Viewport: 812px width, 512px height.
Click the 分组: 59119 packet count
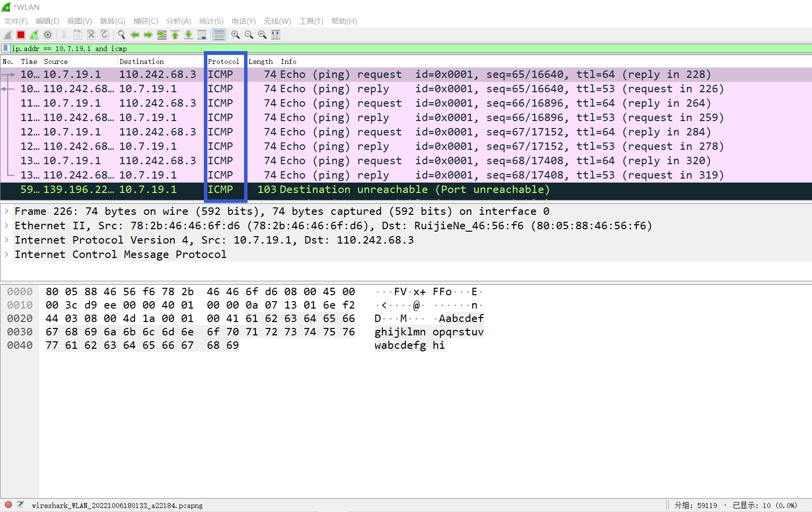[695, 506]
